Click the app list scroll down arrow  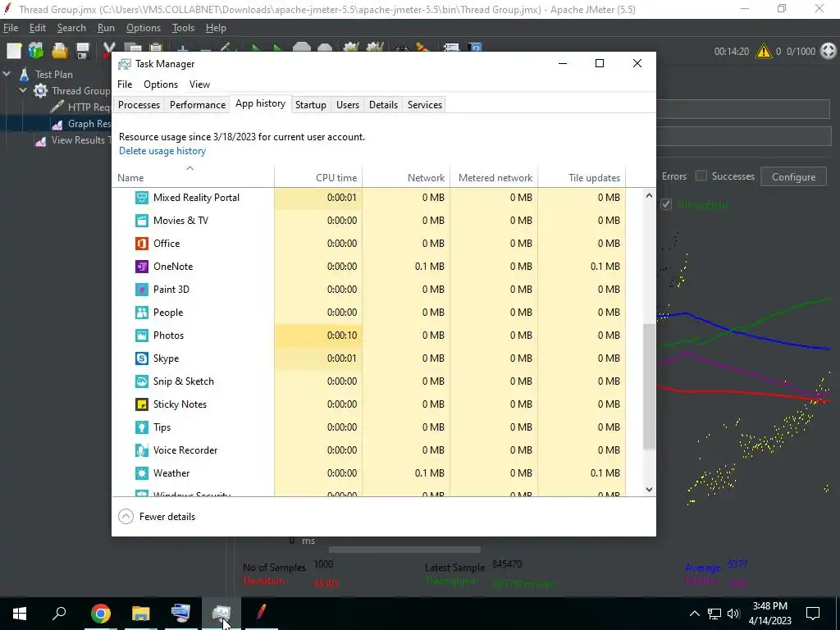(649, 489)
